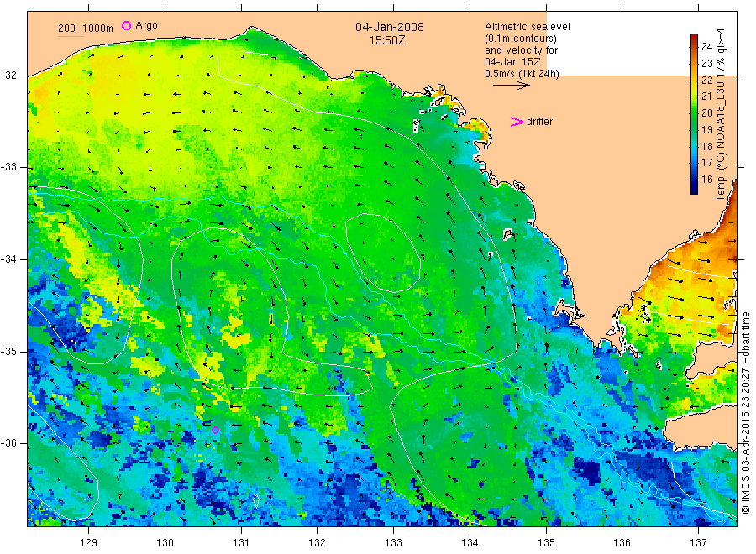
Task: Click the 1000m depth legend label
Action: (x=98, y=29)
